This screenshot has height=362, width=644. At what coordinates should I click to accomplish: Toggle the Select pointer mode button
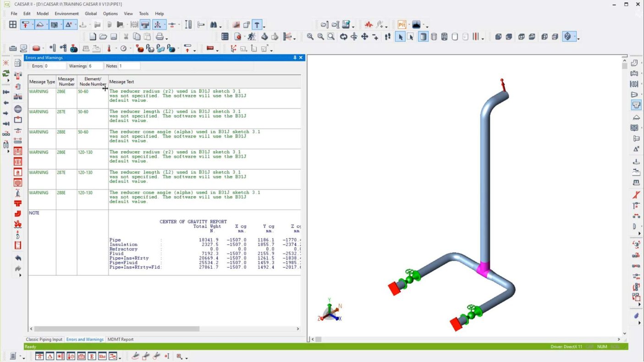tap(400, 37)
